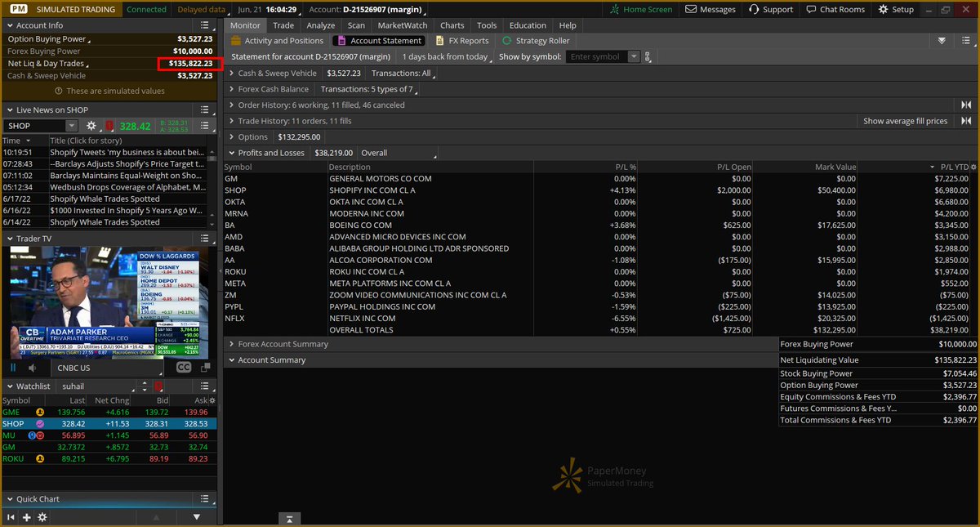This screenshot has height=527, width=980.
Task: Open the suhail watchlist selector
Action: tap(97, 386)
